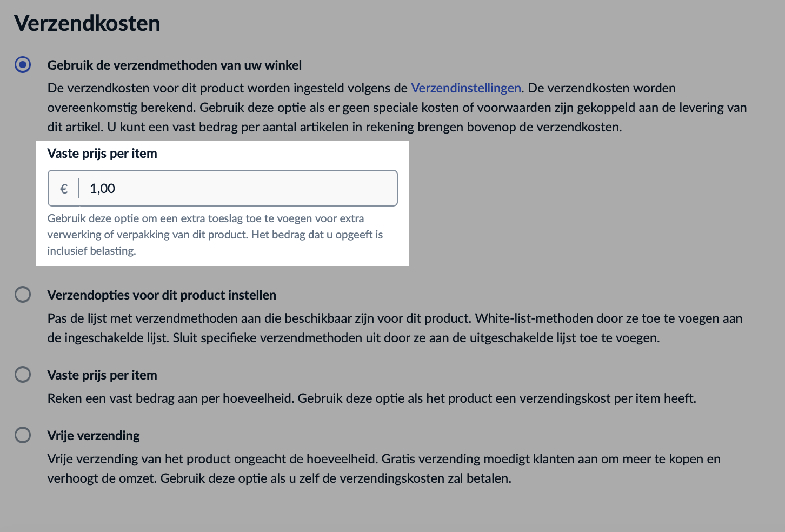785x532 pixels.
Task: Click the 'Vrije verzending' heading label
Action: tap(94, 435)
